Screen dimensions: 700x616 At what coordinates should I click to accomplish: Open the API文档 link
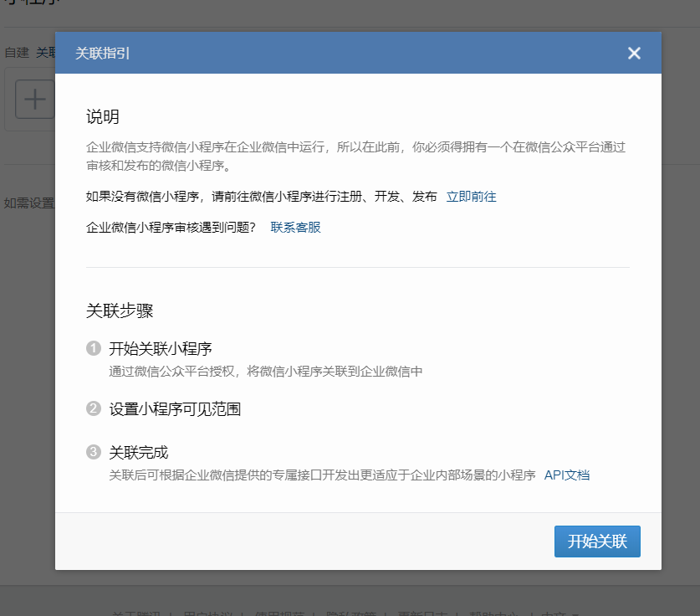pyautogui.click(x=566, y=475)
